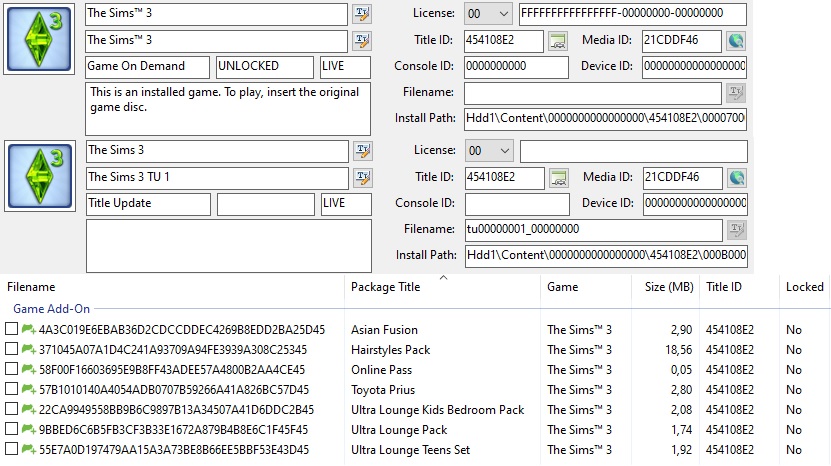The image size is (831, 466).
Task: Click the Sims 3 thumbnail of Title Update entry
Action: (40, 176)
